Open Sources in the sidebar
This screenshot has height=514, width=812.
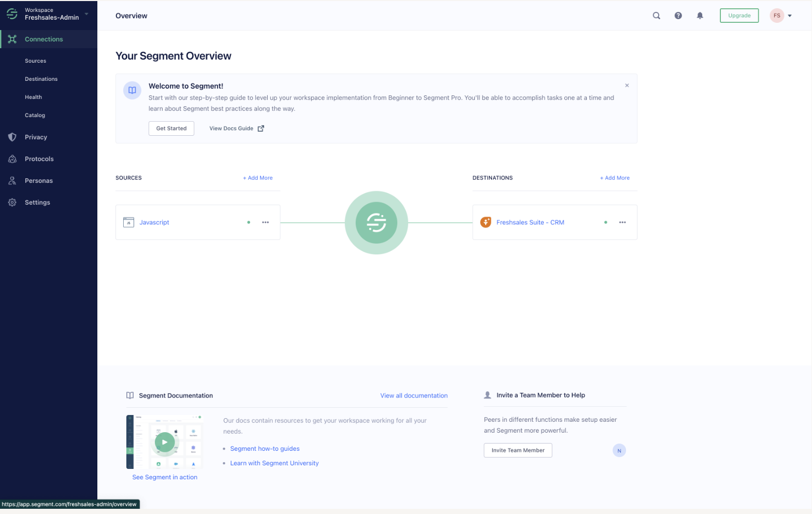[x=36, y=61]
